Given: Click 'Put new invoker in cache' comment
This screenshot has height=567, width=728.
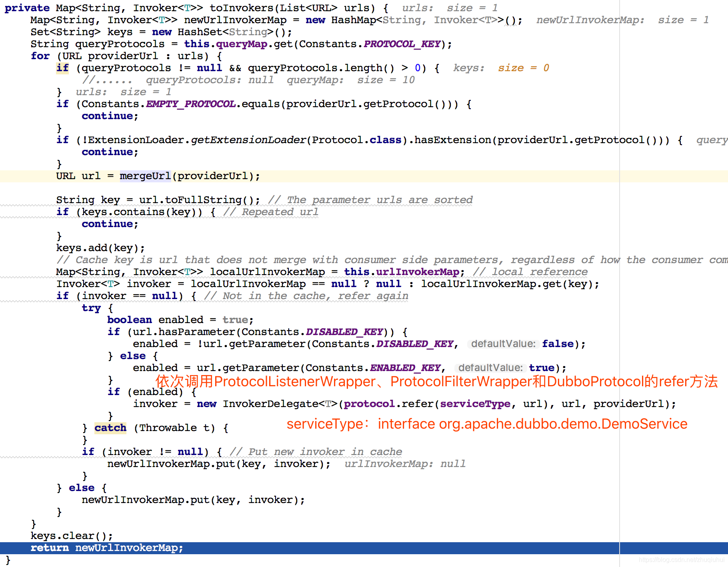Looking at the screenshot, I should [x=316, y=452].
